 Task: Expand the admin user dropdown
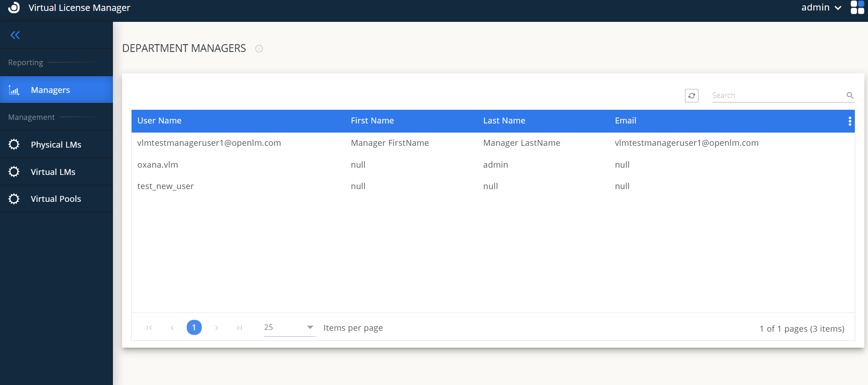click(x=821, y=8)
